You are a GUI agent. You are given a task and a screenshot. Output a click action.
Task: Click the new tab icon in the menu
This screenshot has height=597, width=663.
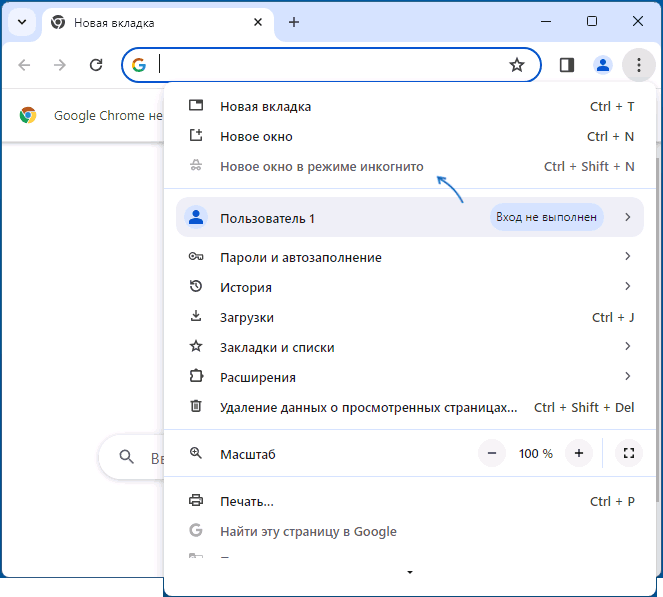click(x=196, y=105)
